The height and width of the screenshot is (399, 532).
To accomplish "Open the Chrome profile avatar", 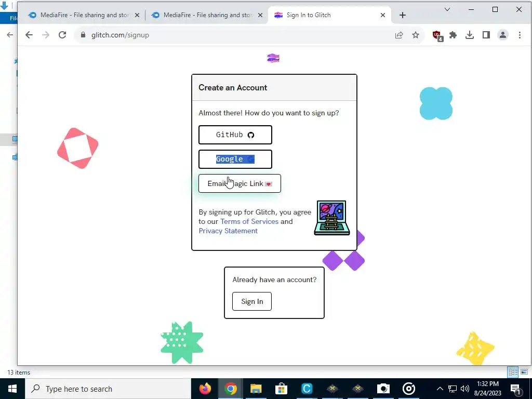I will pyautogui.click(x=503, y=35).
